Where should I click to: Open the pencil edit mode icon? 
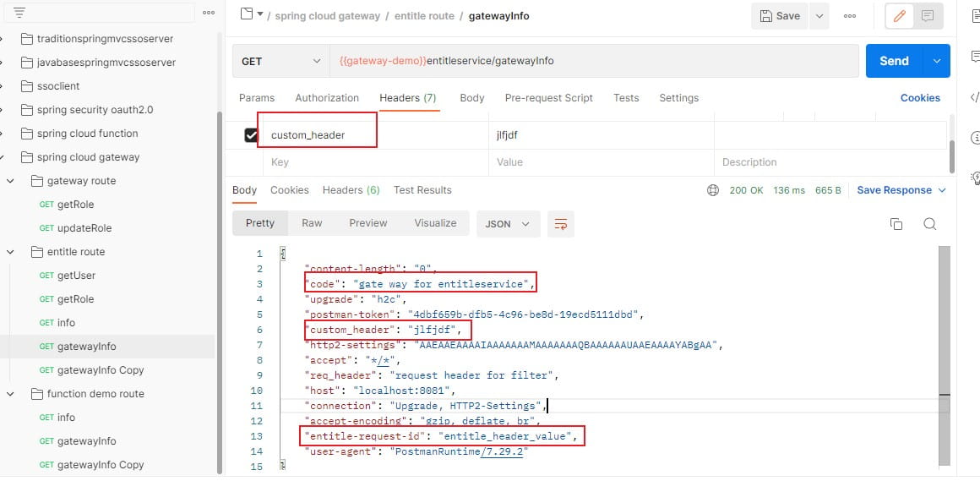[899, 16]
